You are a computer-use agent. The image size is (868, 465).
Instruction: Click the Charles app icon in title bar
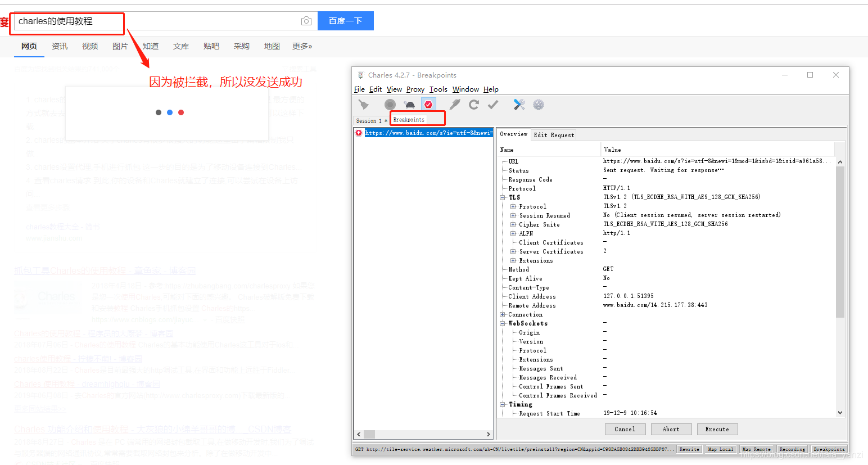[x=360, y=75]
